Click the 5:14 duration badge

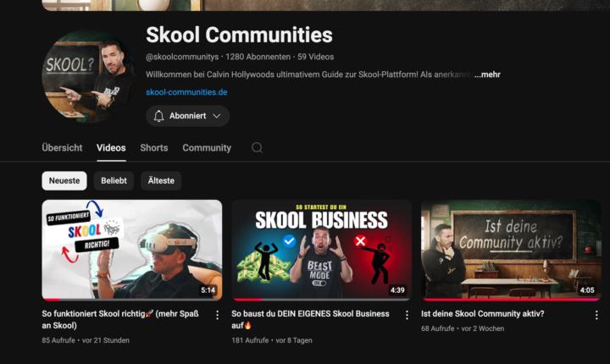coord(208,290)
